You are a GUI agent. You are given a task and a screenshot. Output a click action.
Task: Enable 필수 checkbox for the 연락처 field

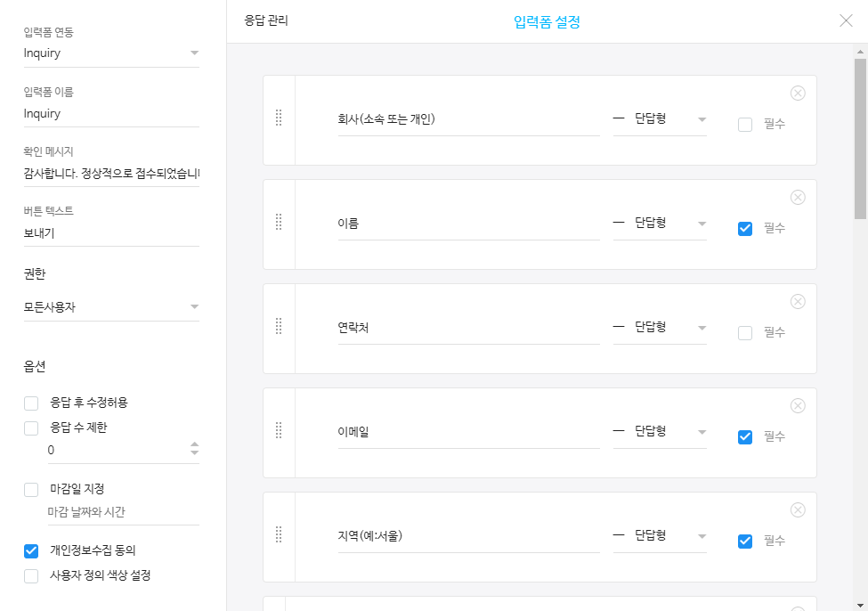point(745,333)
